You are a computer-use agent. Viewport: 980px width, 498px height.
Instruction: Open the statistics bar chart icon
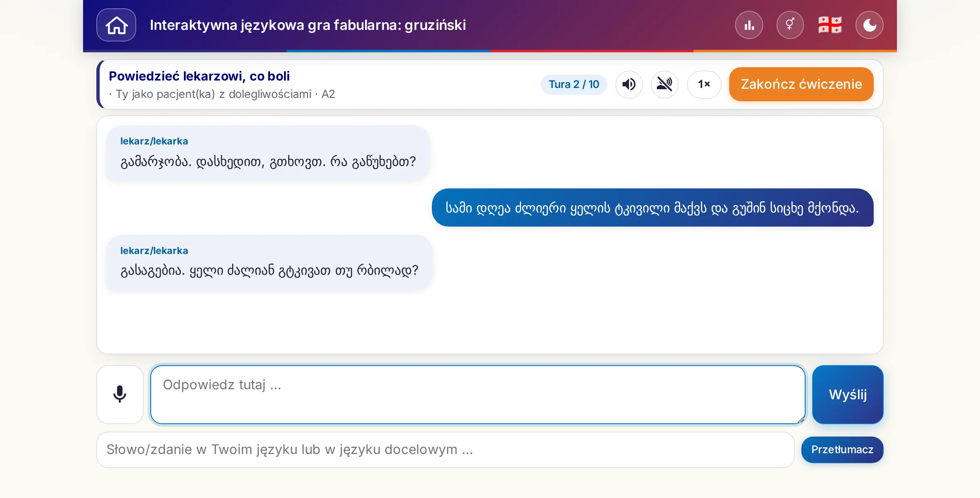749,25
